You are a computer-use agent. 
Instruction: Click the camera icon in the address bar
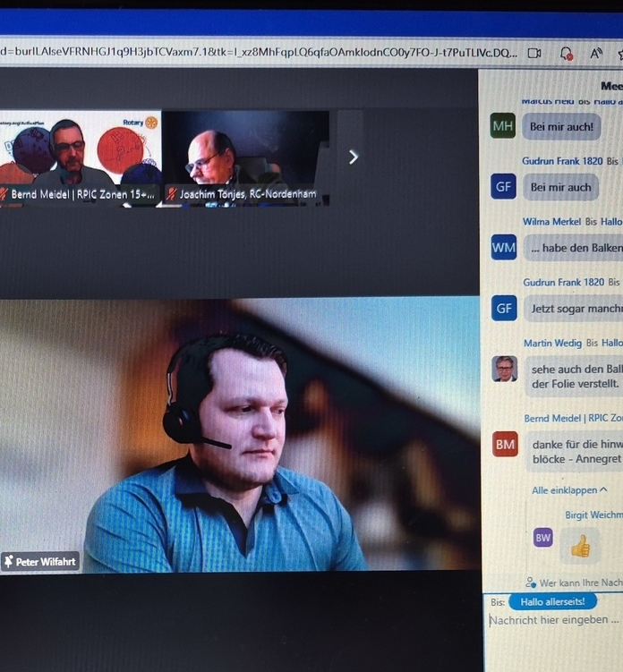coord(534,53)
